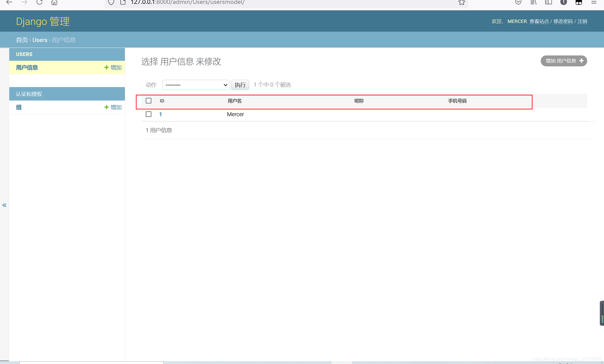Viewport: 604px width, 364px height.
Task: Bookmark this page with the star icon
Action: pos(462,3)
